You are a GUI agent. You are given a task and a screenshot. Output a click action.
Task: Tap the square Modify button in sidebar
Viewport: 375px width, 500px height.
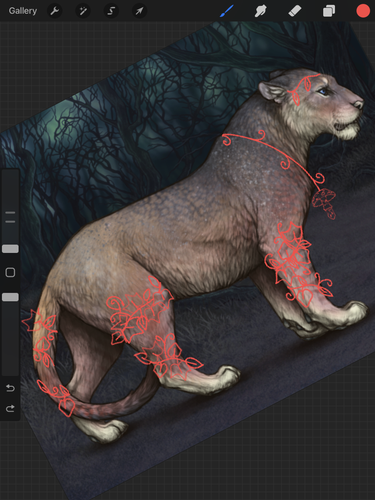[10, 272]
